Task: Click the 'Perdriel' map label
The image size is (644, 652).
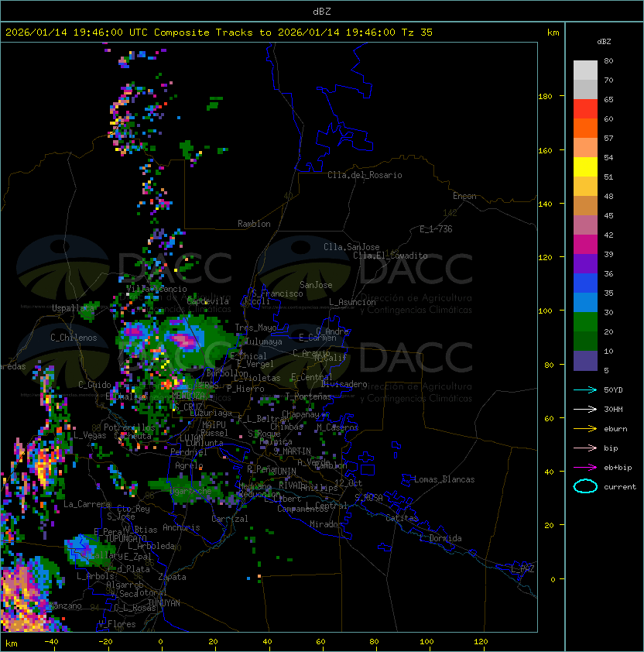Action: coord(189,452)
